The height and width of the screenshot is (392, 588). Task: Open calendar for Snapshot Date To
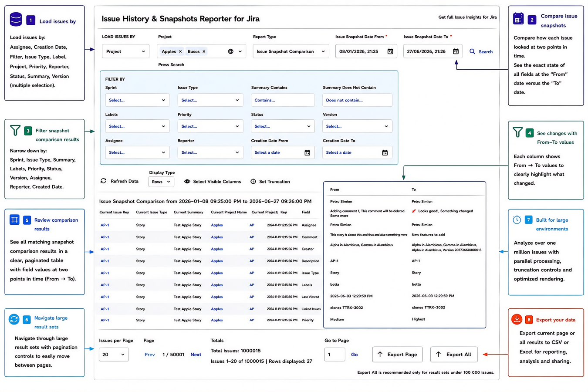tap(456, 51)
